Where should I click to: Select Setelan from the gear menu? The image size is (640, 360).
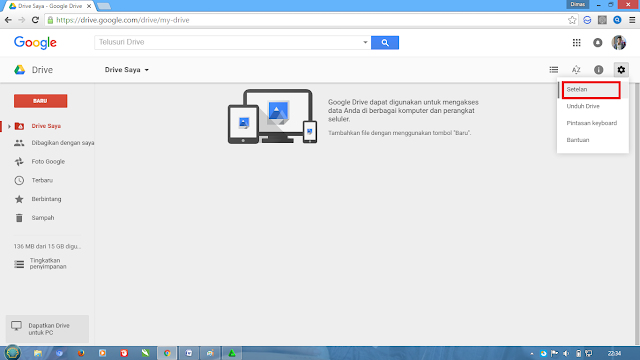point(593,89)
